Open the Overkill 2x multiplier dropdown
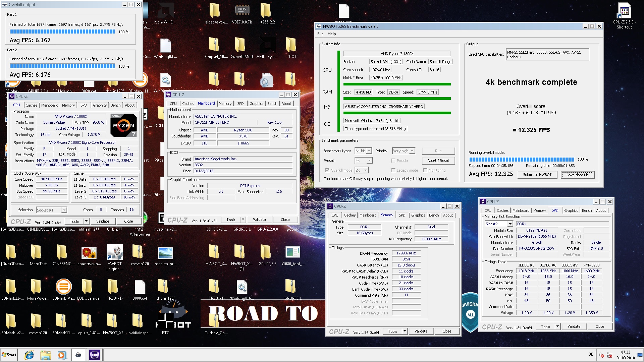644x362 pixels. coord(362,170)
